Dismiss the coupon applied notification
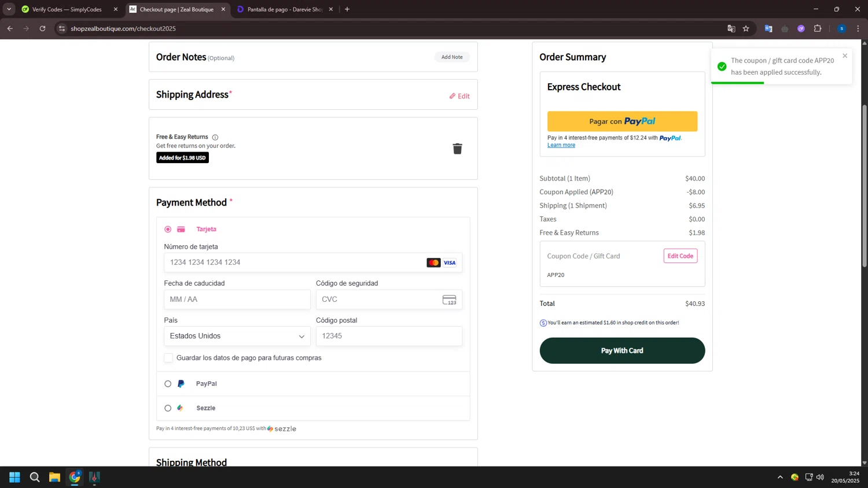This screenshot has height=488, width=868. [845, 56]
